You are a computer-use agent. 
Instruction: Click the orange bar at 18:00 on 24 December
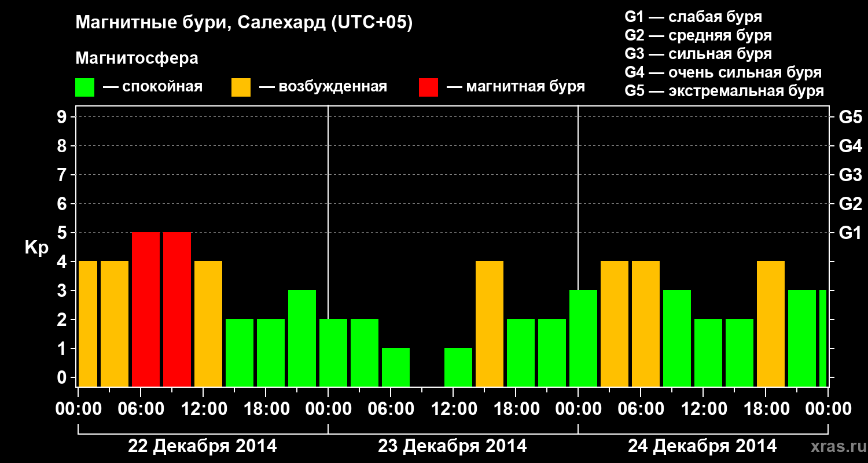[771, 324]
